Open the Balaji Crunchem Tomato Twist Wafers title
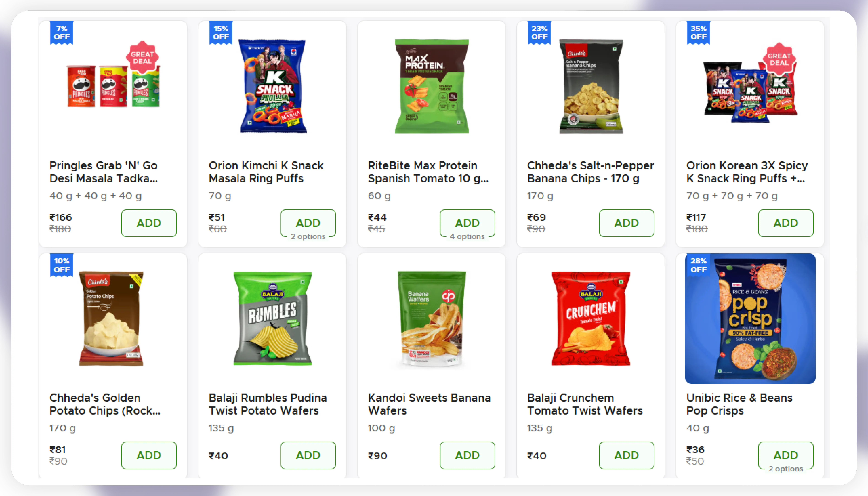This screenshot has height=496, width=868. tap(584, 404)
